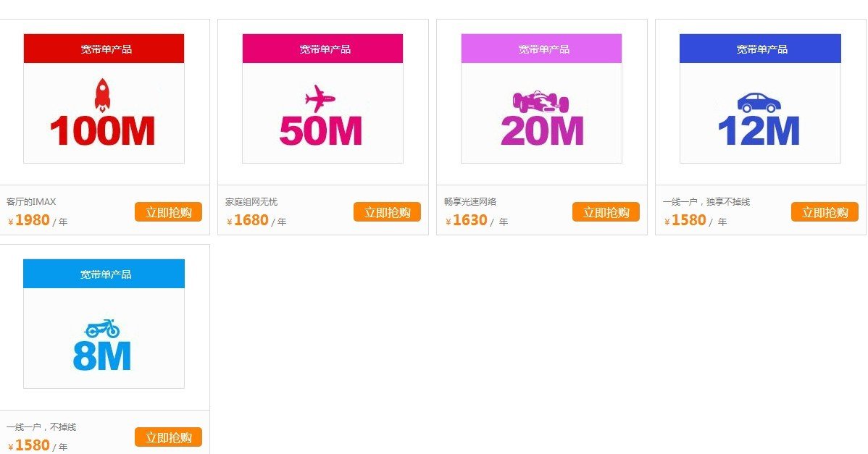Click the pink airplane icon
868x454 pixels.
(x=320, y=98)
